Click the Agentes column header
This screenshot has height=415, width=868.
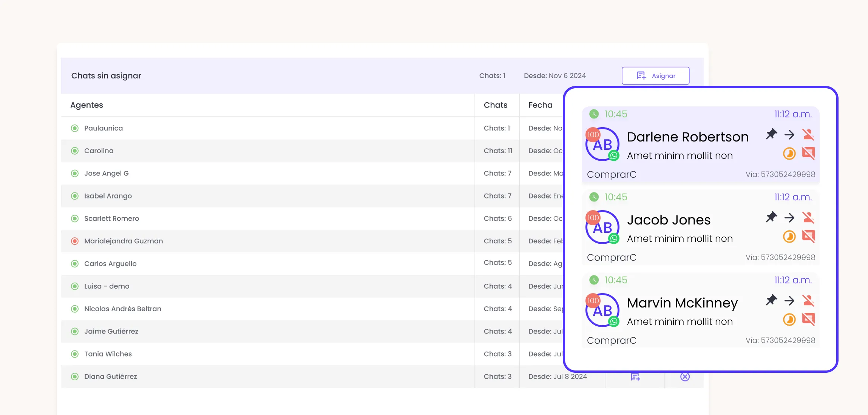[86, 105]
